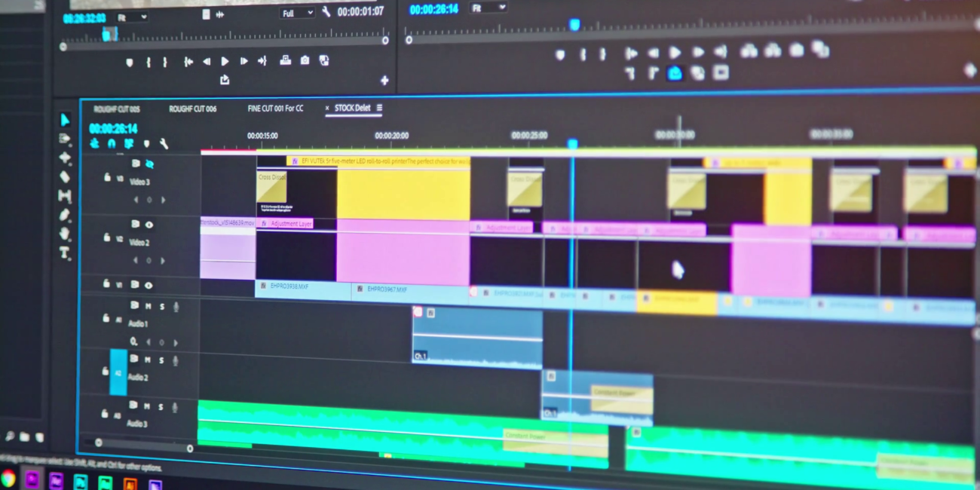Click the timeline timecode 00:00:26:14 field
The height and width of the screenshot is (490, 980).
[x=113, y=129]
